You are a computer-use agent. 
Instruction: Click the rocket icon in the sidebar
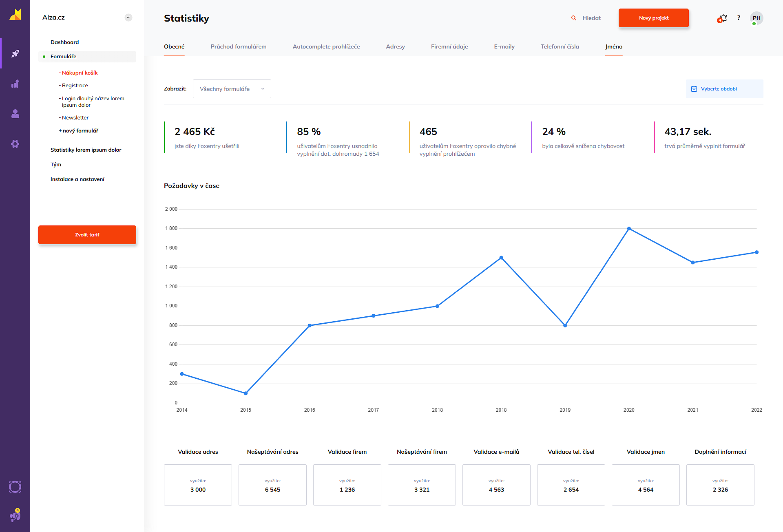[15, 53]
